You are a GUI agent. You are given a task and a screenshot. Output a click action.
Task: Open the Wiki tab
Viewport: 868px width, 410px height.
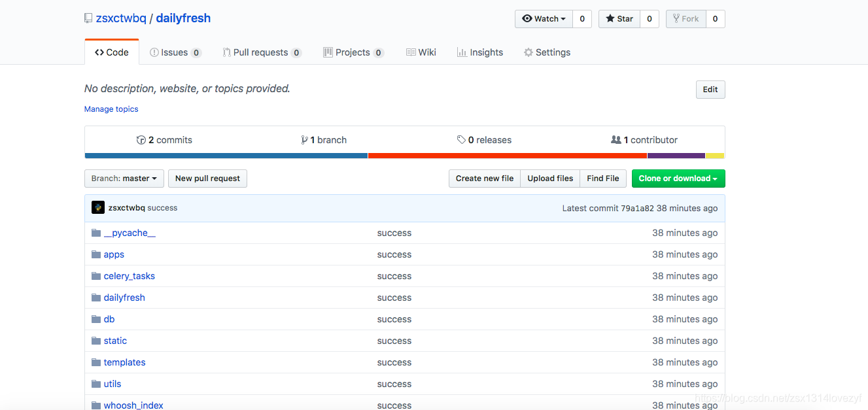421,52
